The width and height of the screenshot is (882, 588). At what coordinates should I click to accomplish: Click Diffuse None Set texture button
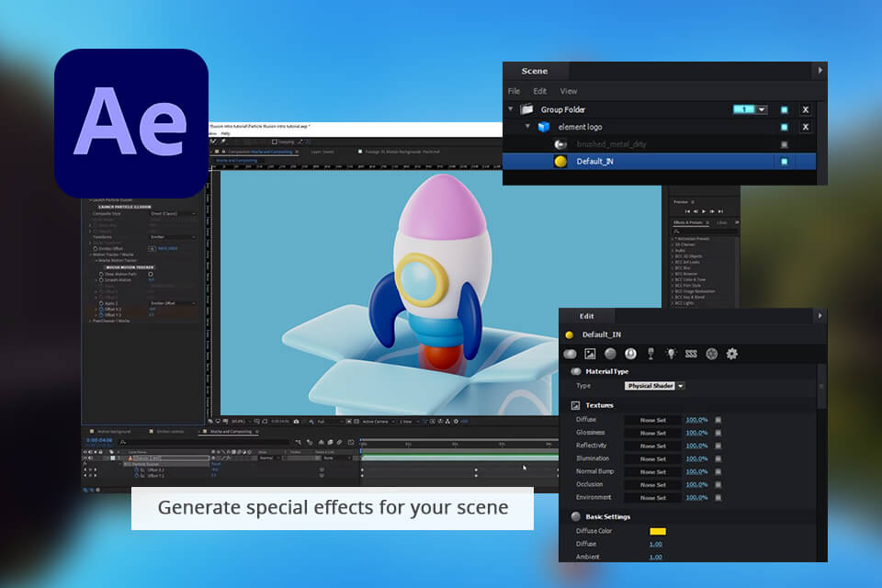pyautogui.click(x=652, y=420)
